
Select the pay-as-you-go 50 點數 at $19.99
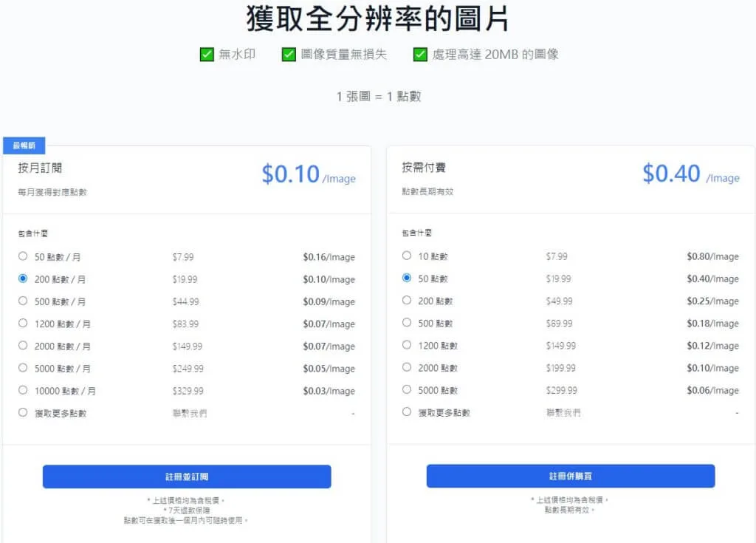point(407,278)
